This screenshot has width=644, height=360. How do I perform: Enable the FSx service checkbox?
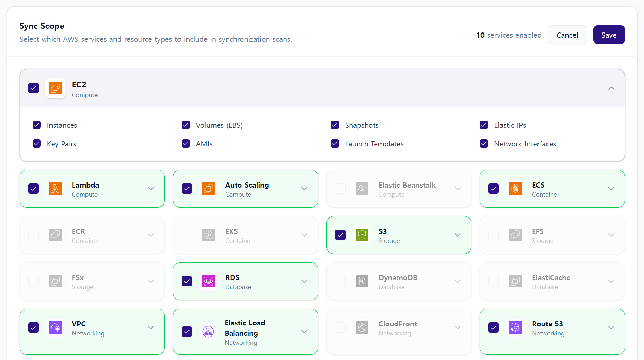coord(34,281)
